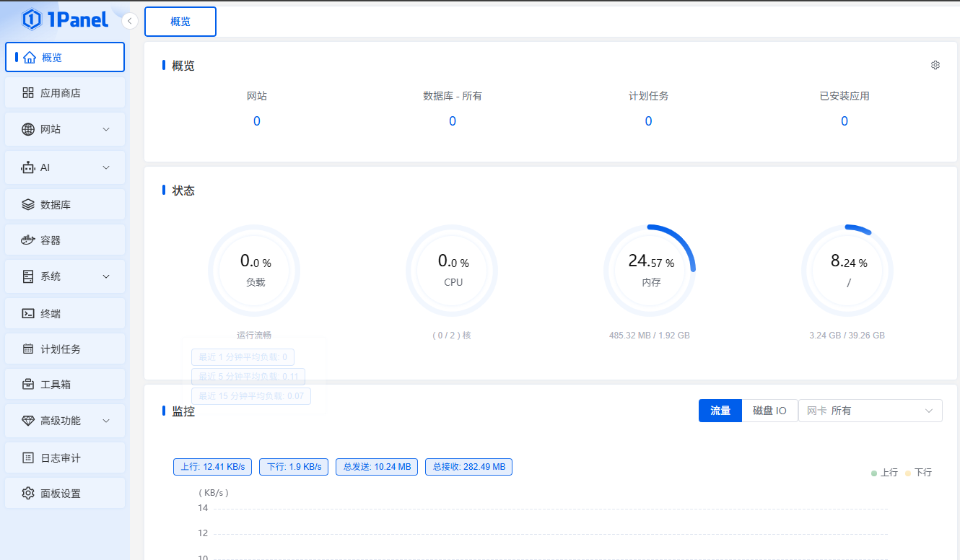The image size is (960, 560).
Task: Expand the 系统 submenu chevron
Action: pyautogui.click(x=106, y=276)
